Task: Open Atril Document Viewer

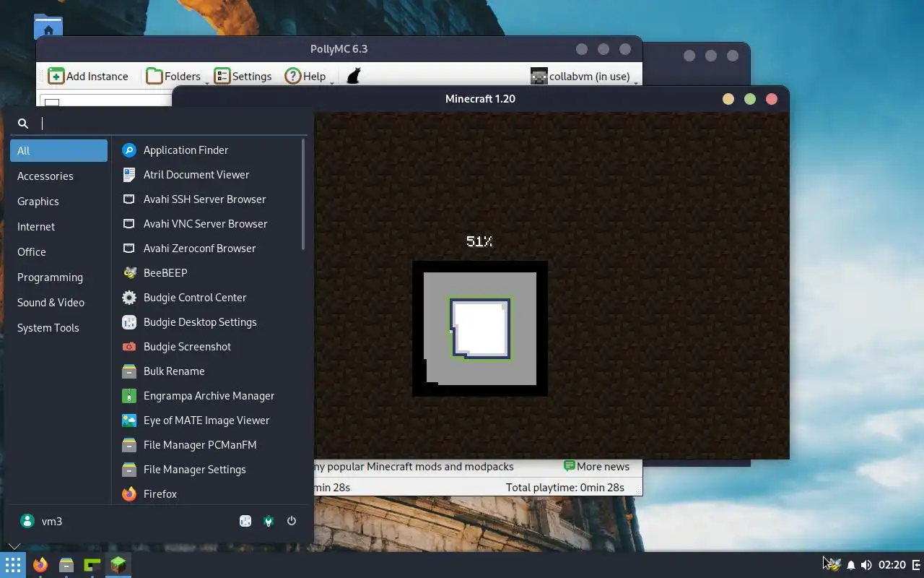Action: [208, 175]
